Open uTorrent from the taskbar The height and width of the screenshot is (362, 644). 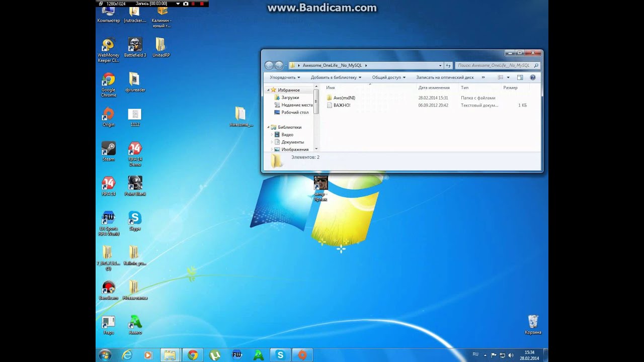coord(215,355)
